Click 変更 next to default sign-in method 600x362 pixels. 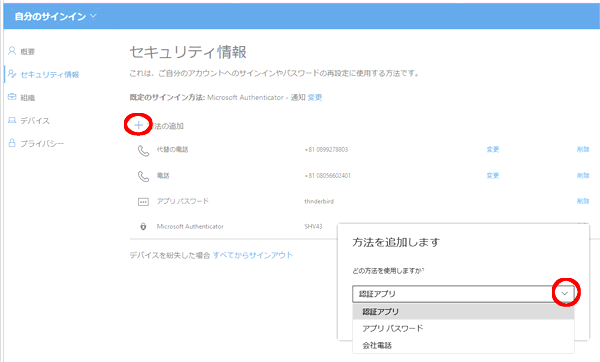click(315, 98)
